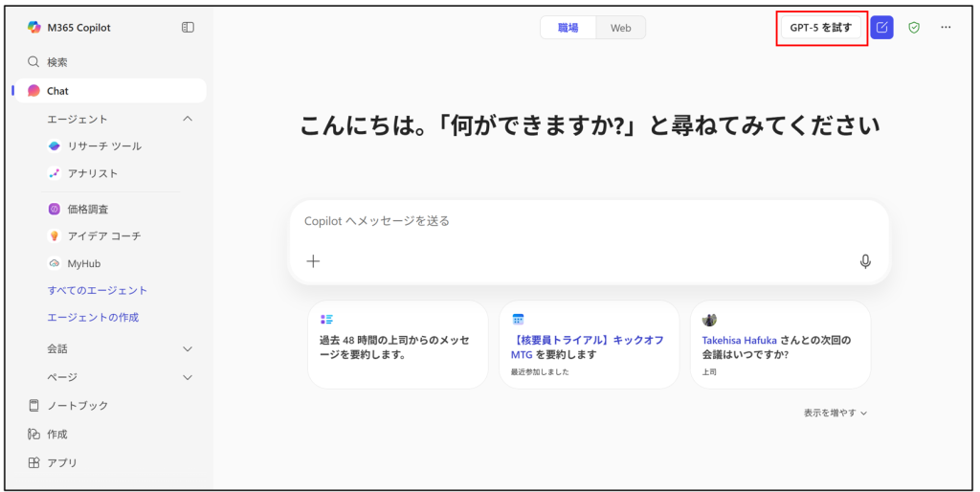Select the キックオフ MTG を要約します prompt card
Viewport: 980px width, 492px height.
click(x=589, y=345)
